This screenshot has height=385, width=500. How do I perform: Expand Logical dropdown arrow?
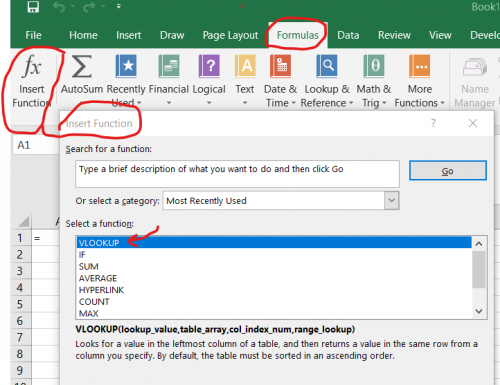click(209, 103)
